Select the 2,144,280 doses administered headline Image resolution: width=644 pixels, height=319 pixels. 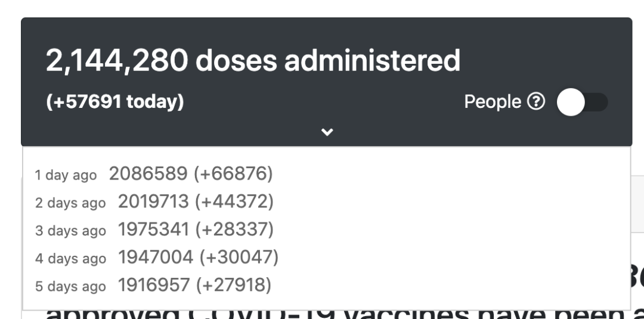pyautogui.click(x=253, y=60)
